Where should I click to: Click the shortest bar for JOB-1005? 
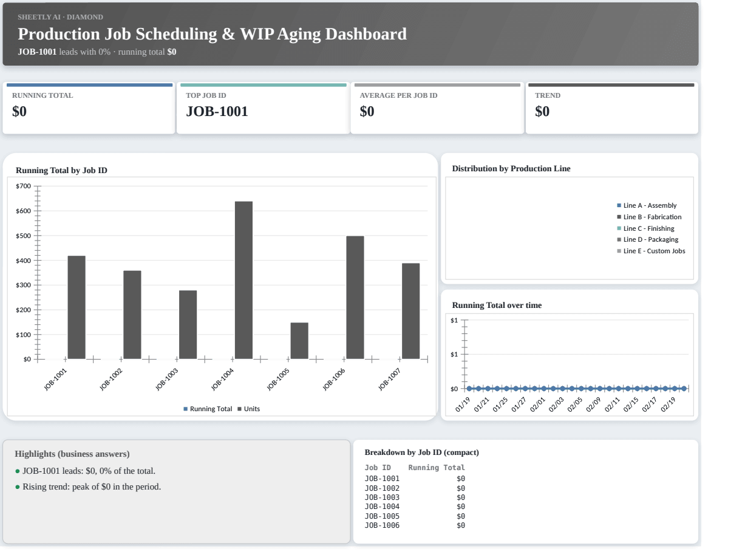tap(299, 341)
